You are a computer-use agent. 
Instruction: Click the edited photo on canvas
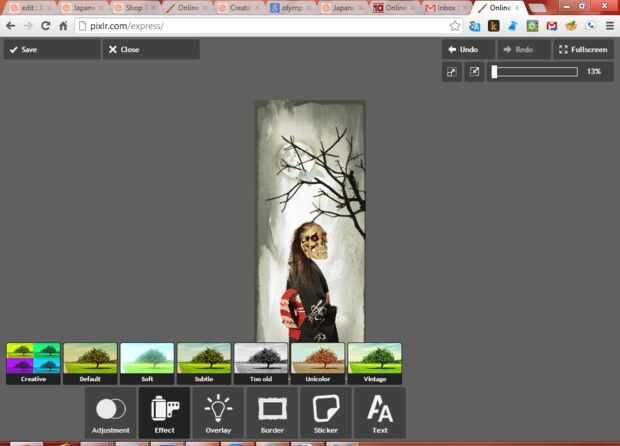tap(310, 221)
